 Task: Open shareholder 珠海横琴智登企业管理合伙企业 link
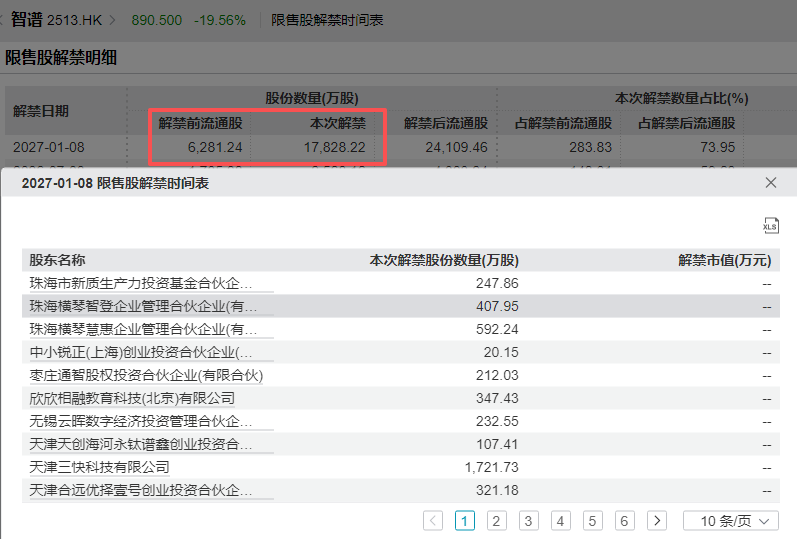point(143,306)
